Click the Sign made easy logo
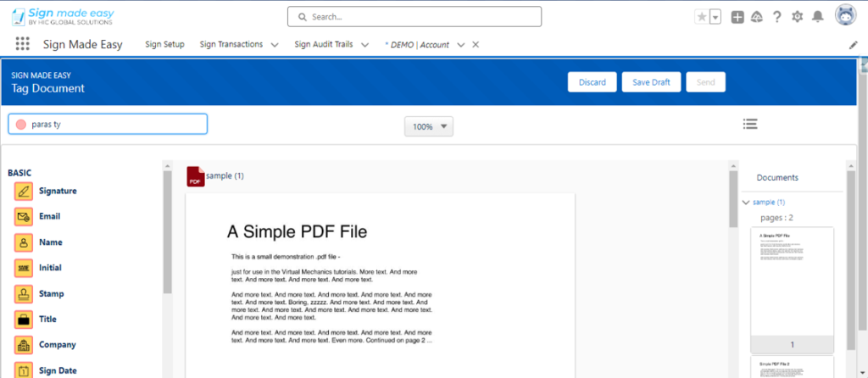868x378 pixels. coord(63,16)
